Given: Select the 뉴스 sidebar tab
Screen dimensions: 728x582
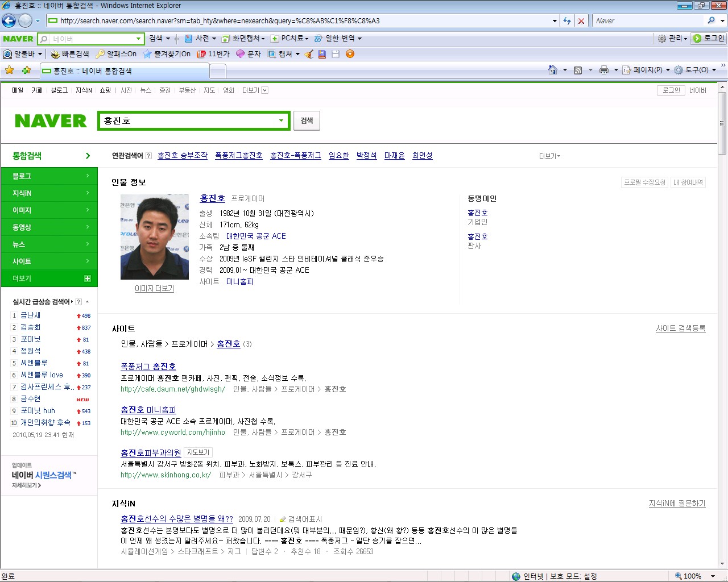Looking at the screenshot, I should coord(49,244).
